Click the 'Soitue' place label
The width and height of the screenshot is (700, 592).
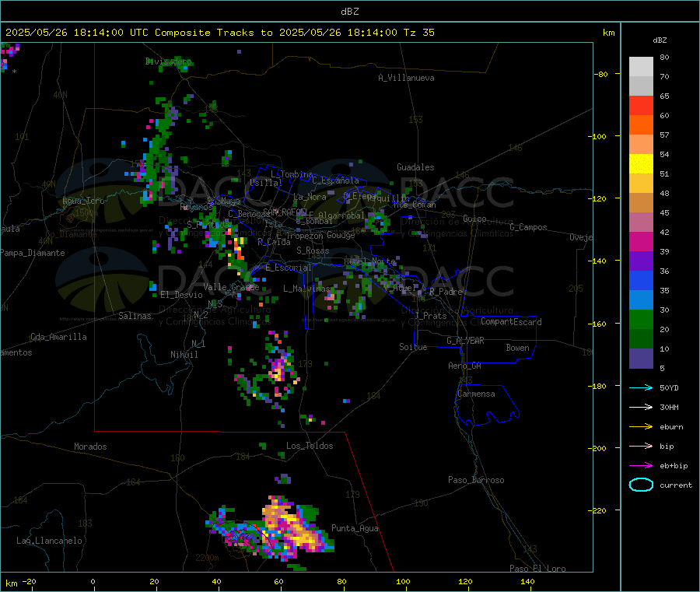coord(413,347)
